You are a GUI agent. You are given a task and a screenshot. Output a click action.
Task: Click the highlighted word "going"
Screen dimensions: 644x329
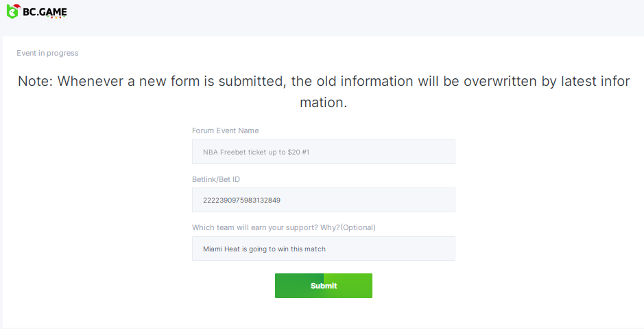pos(257,249)
